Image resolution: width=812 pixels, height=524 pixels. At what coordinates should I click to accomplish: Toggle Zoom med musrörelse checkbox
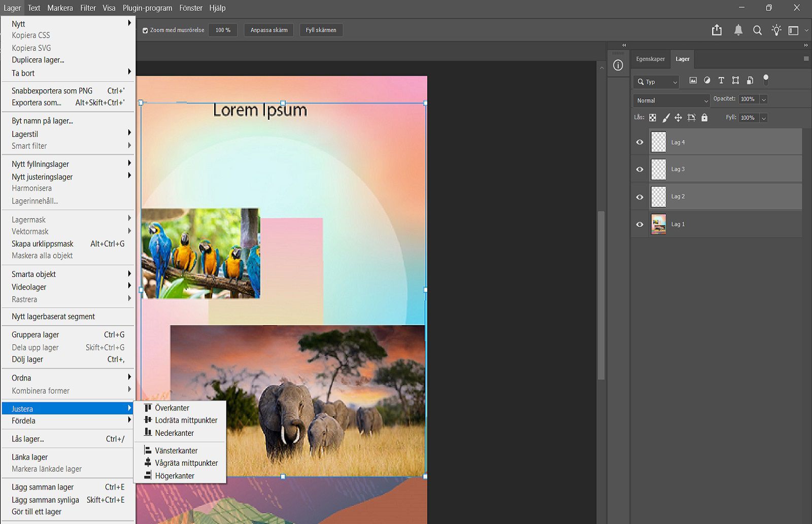click(x=145, y=30)
